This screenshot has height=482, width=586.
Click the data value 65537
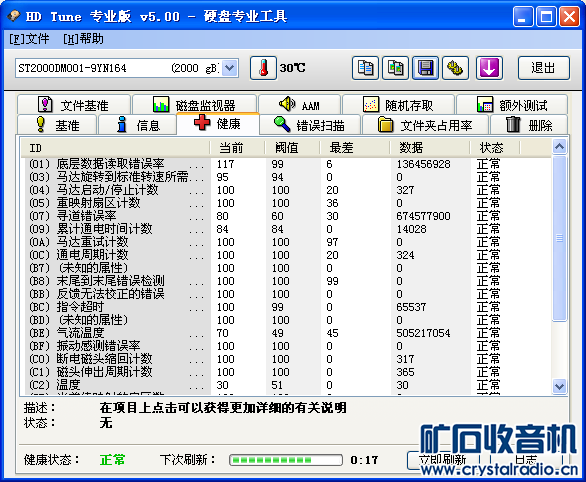411,307
